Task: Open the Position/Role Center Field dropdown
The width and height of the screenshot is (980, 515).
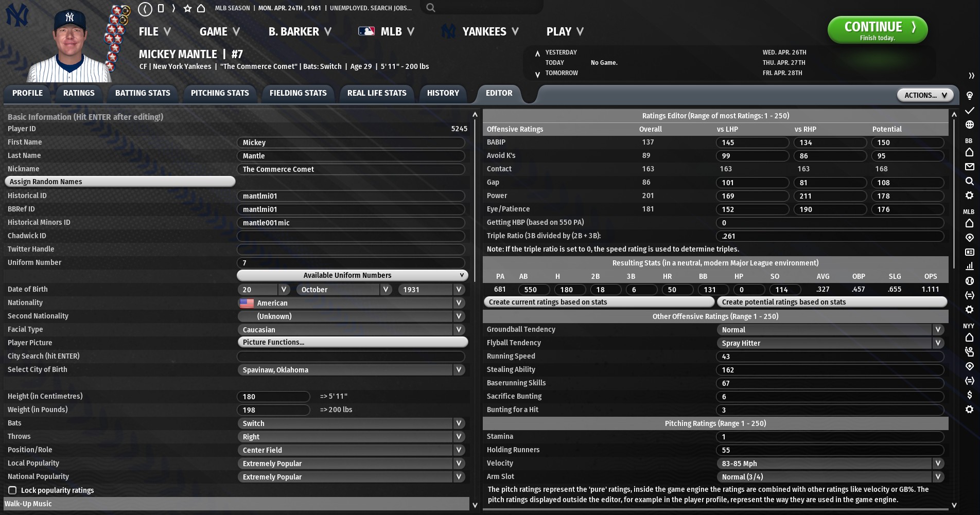Action: 352,450
